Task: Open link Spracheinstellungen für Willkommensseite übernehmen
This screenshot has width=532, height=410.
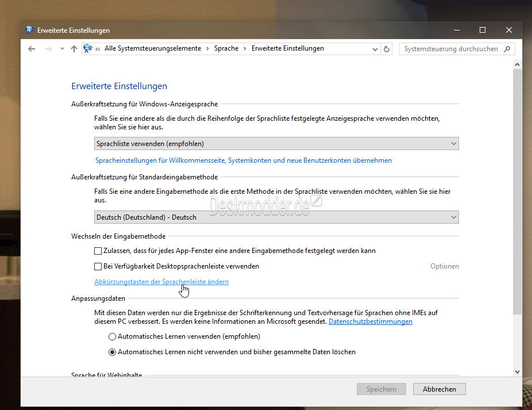Action: pos(243,160)
